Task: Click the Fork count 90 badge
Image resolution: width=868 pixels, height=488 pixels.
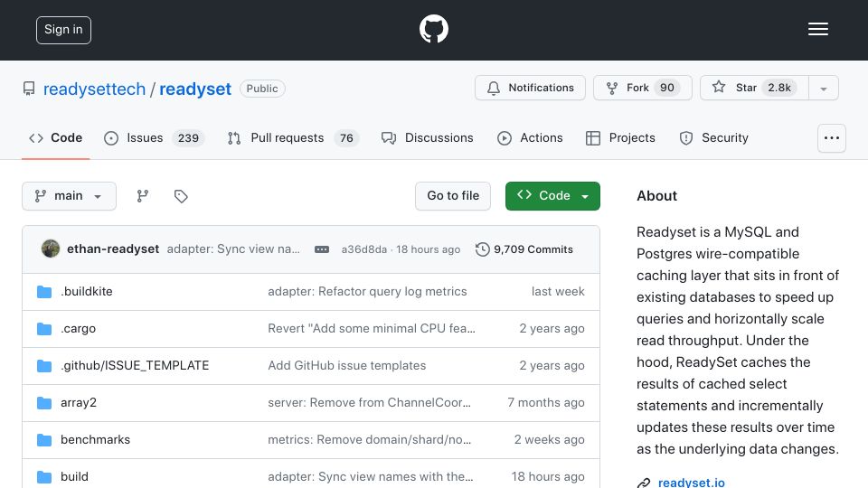Action: pyautogui.click(x=667, y=88)
